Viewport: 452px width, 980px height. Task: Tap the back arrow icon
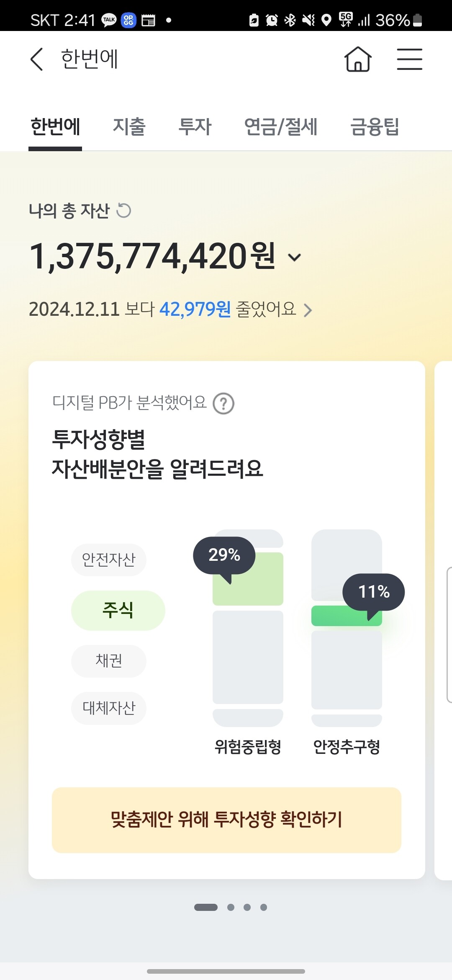click(x=37, y=59)
